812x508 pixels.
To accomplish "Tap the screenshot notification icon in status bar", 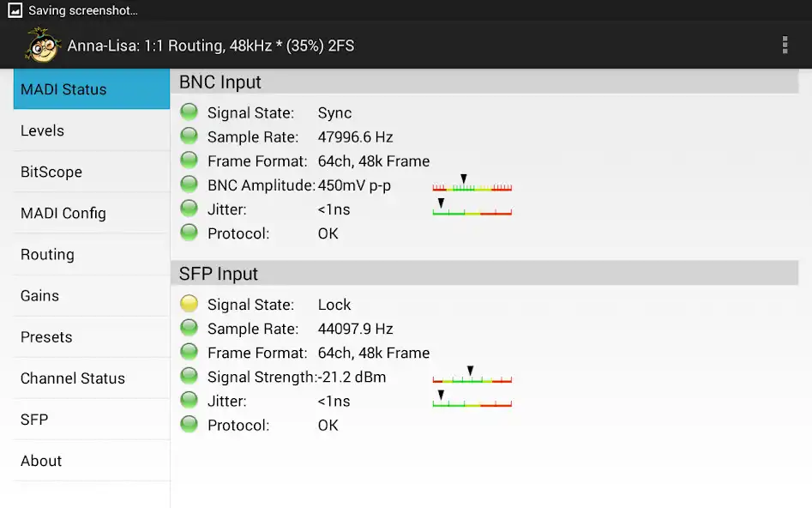I will click(x=15, y=10).
